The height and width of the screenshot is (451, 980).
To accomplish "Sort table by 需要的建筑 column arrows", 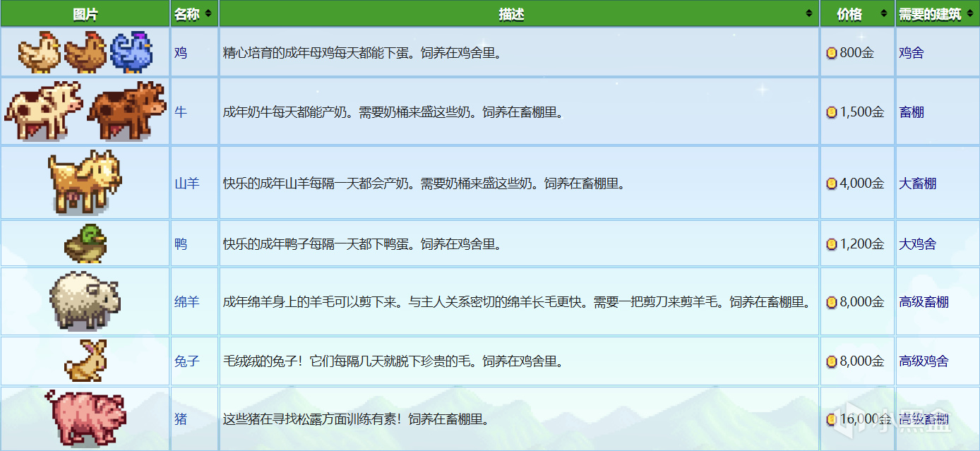I will 969,14.
